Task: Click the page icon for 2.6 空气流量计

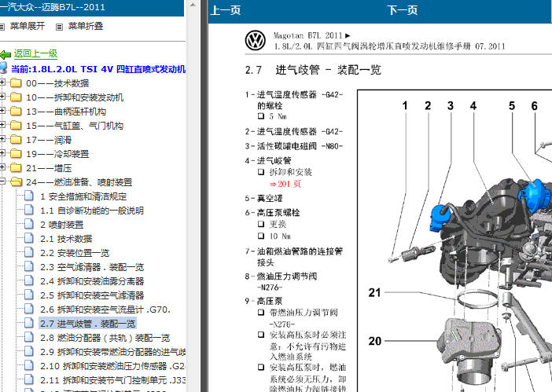Action: 29,309
